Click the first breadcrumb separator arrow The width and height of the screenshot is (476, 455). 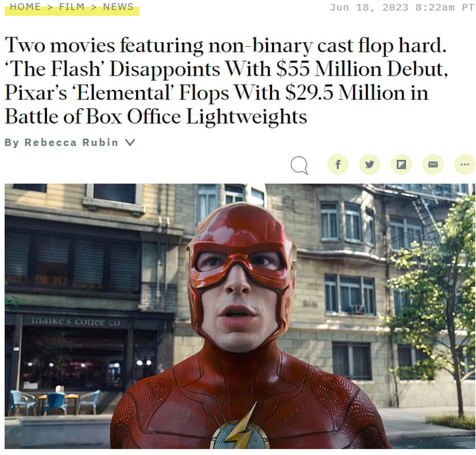point(50,7)
